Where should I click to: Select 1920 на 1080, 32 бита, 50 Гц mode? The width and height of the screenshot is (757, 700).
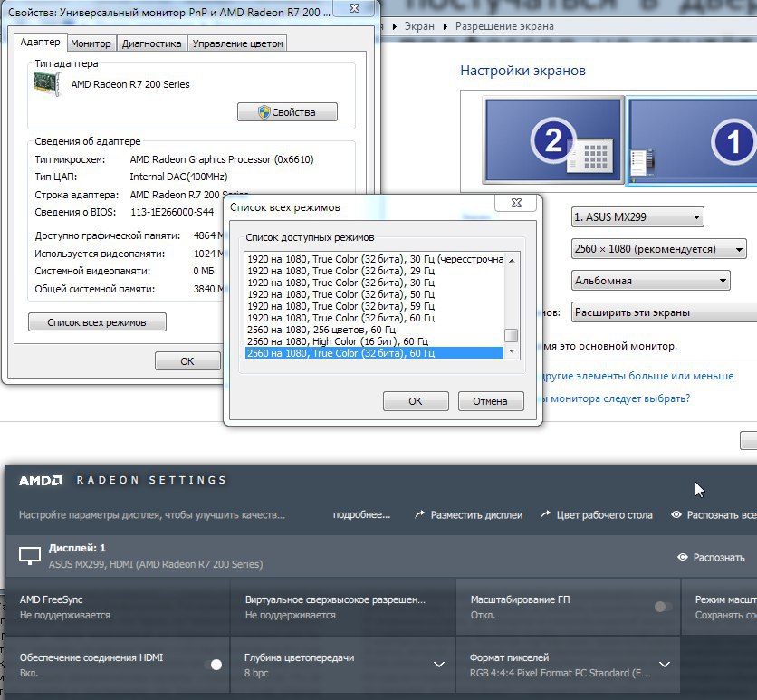[x=374, y=294]
